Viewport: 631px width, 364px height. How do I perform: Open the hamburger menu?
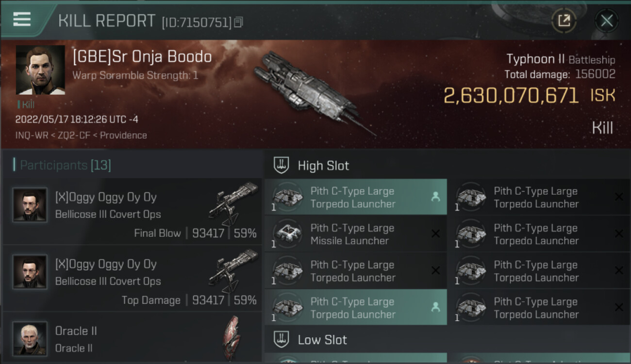22,19
